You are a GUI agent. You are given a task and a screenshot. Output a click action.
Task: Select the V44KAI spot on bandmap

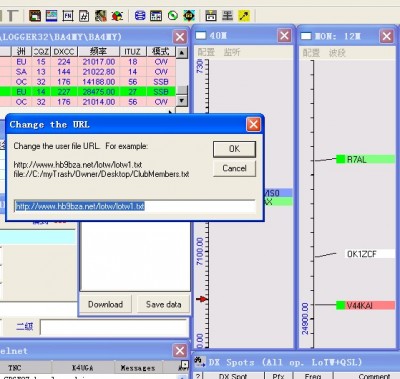tap(365, 305)
